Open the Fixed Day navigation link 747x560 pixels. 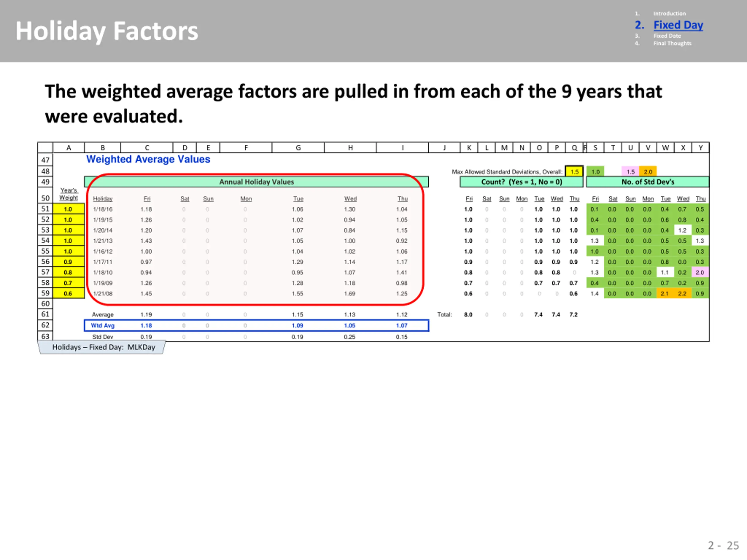coord(678,25)
